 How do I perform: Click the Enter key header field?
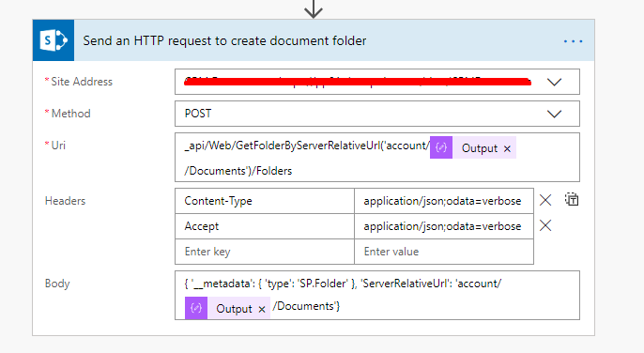[x=265, y=252]
